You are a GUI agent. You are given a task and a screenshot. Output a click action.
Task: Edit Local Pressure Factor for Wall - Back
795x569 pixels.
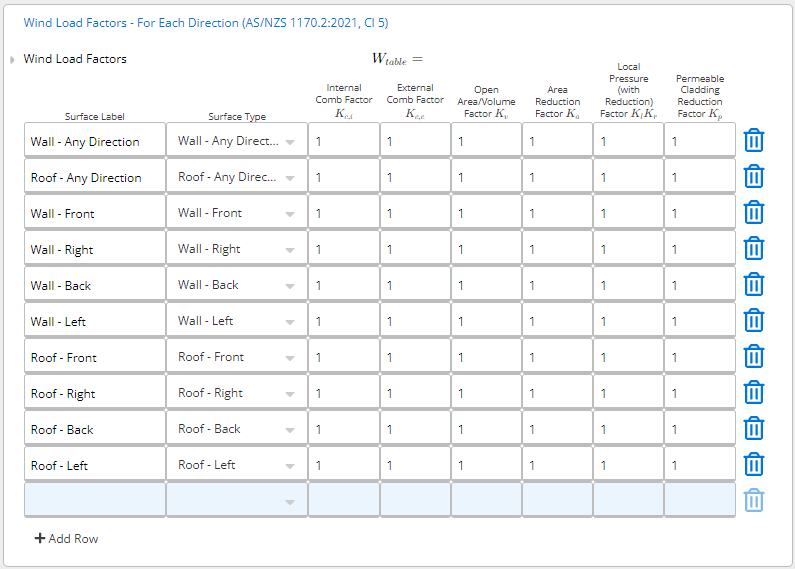629,283
